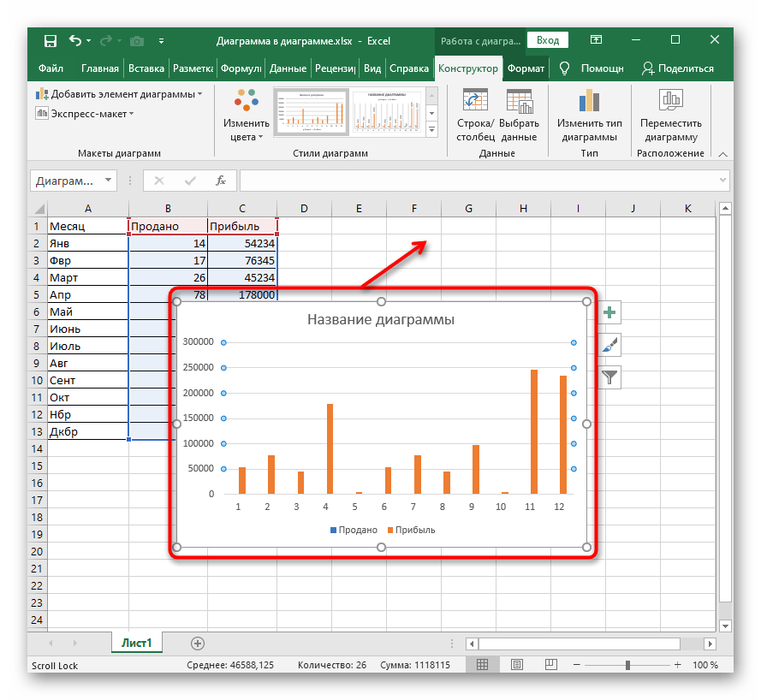761x700 pixels.
Task: Click the cancel X icon in formula bar
Action: 158,181
